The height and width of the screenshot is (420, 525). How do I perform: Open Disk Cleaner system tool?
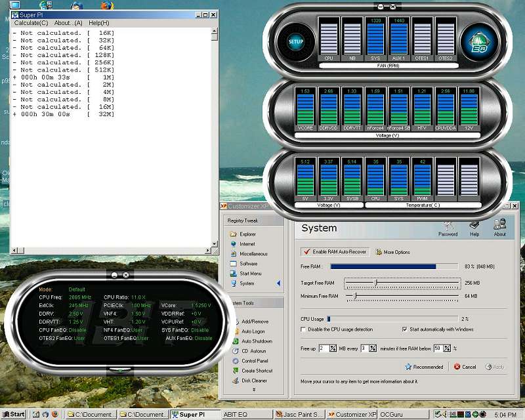[250, 381]
